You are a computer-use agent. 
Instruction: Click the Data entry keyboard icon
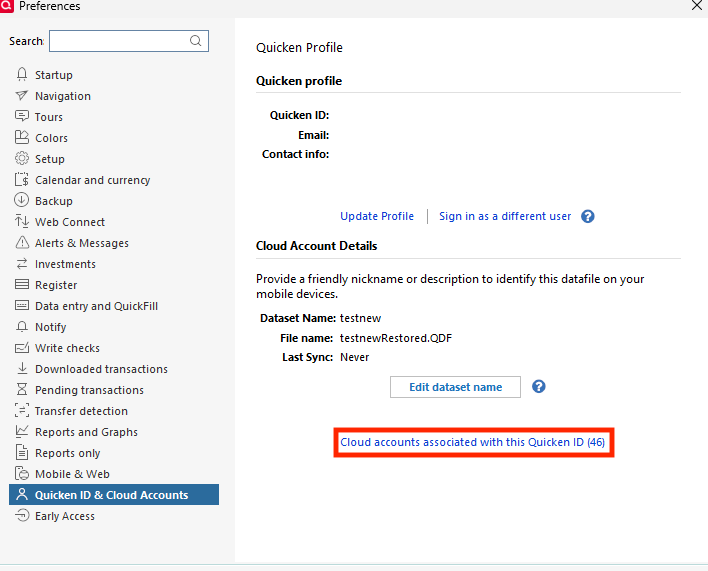[x=22, y=306]
